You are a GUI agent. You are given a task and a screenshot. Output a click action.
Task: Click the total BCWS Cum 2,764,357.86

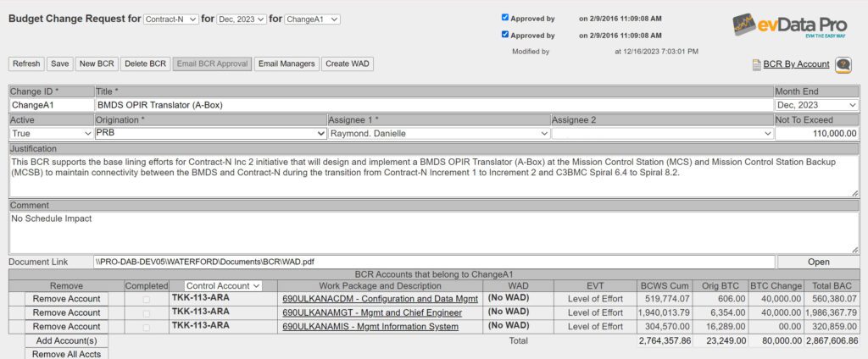pyautogui.click(x=665, y=340)
